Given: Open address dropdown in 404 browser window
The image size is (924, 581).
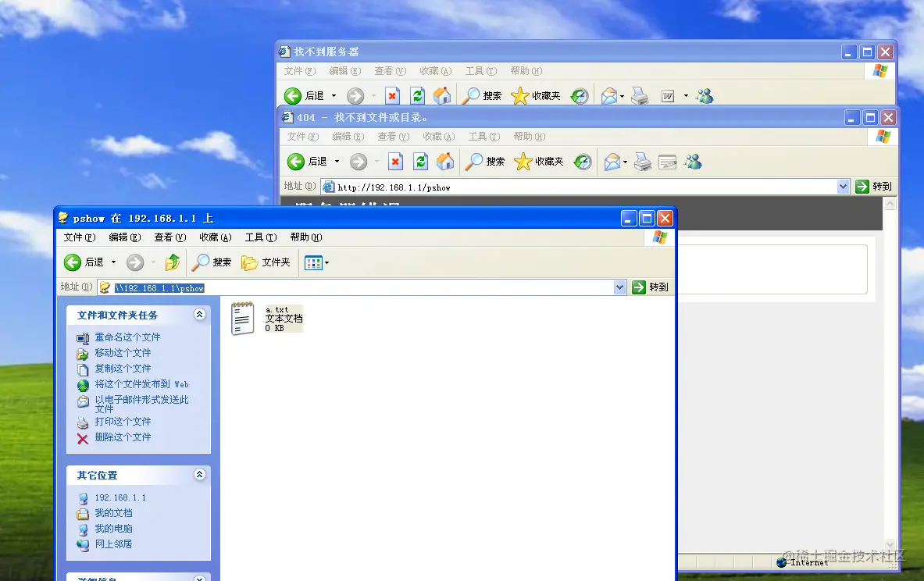Looking at the screenshot, I should pyautogui.click(x=843, y=187).
